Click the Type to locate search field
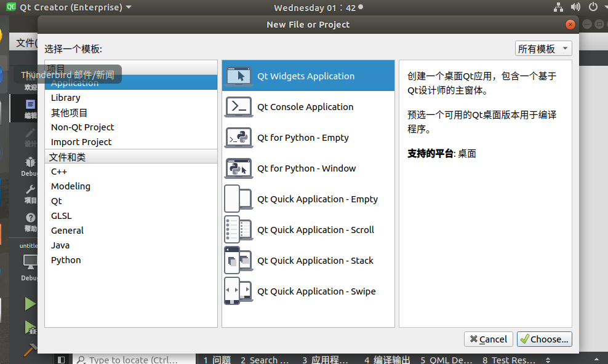This screenshot has height=364, width=608. pos(133,360)
